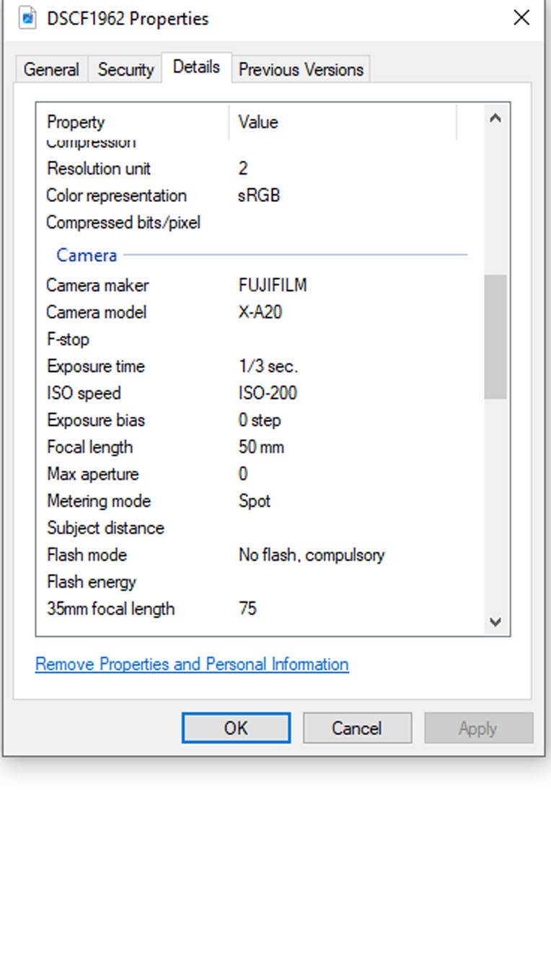The width and height of the screenshot is (551, 980).
Task: Click the DSCF1962 file icon in title bar
Action: tap(27, 17)
